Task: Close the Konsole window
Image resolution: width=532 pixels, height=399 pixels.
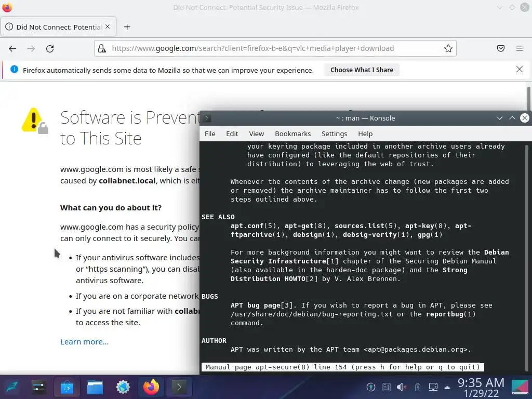Action: coord(525,118)
